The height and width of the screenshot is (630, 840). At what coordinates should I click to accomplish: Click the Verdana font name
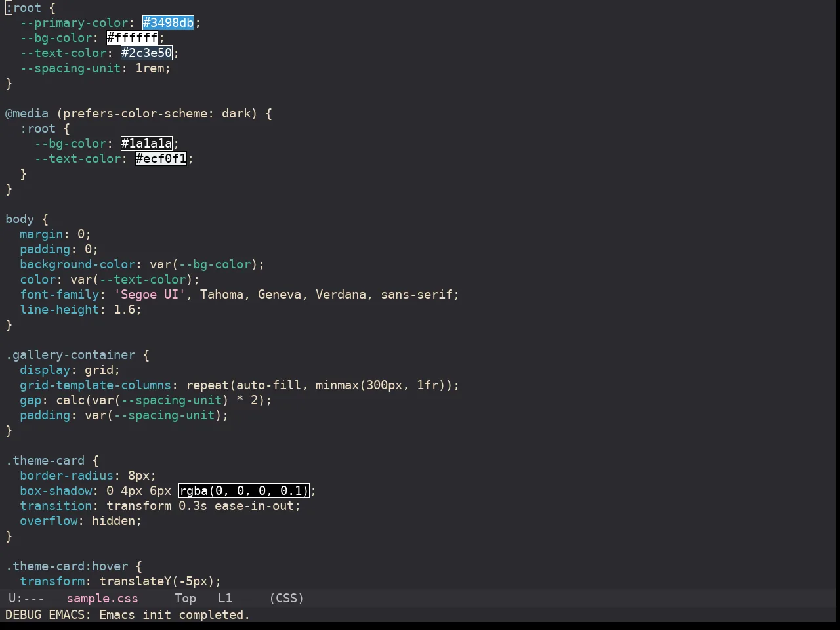click(341, 295)
